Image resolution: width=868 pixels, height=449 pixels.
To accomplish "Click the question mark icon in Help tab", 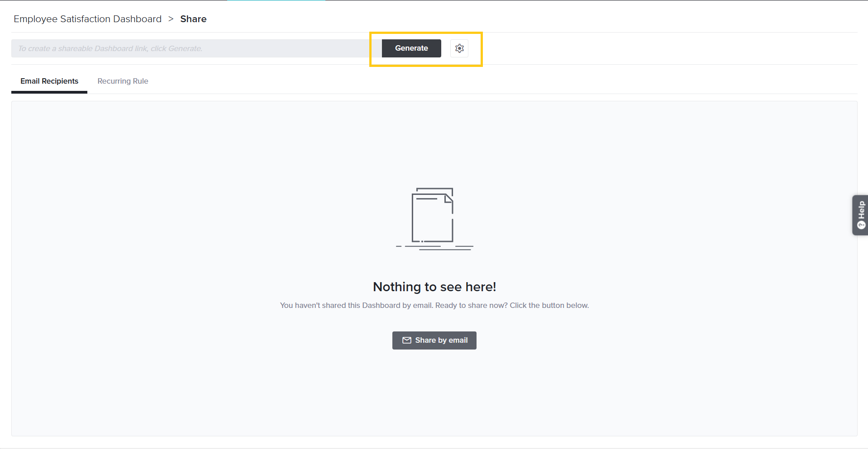I will click(861, 225).
